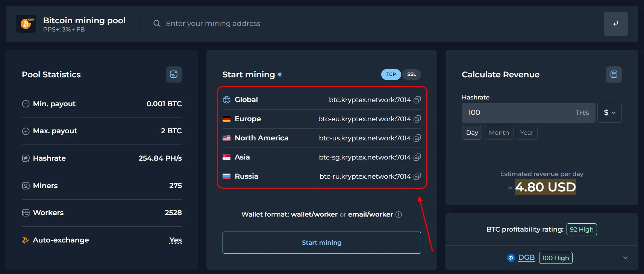Click the Start mining button

click(x=321, y=242)
